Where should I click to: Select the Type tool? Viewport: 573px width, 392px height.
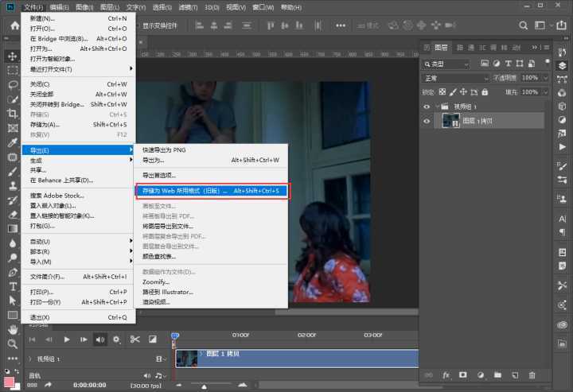pos(13,286)
